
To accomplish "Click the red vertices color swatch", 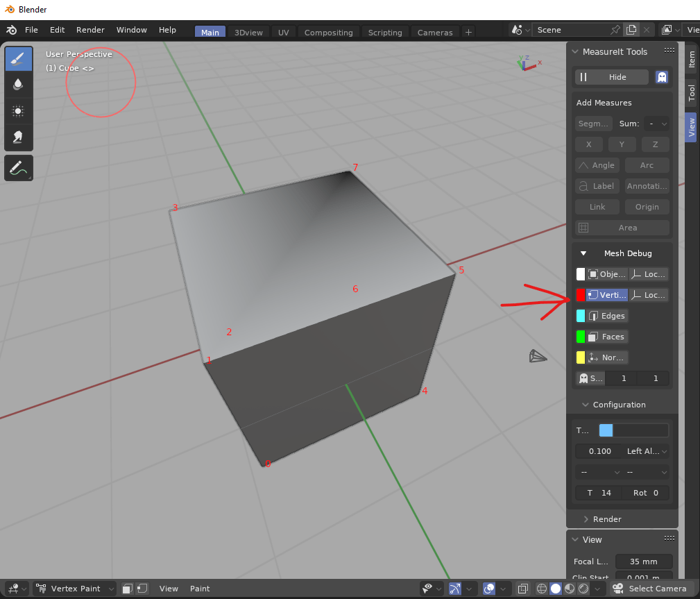I will 581,295.
